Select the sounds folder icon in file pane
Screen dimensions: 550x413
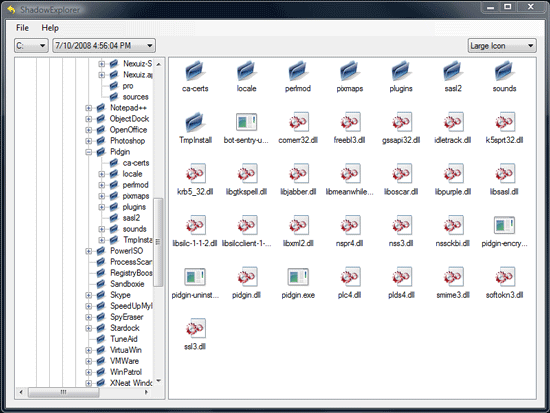point(504,71)
